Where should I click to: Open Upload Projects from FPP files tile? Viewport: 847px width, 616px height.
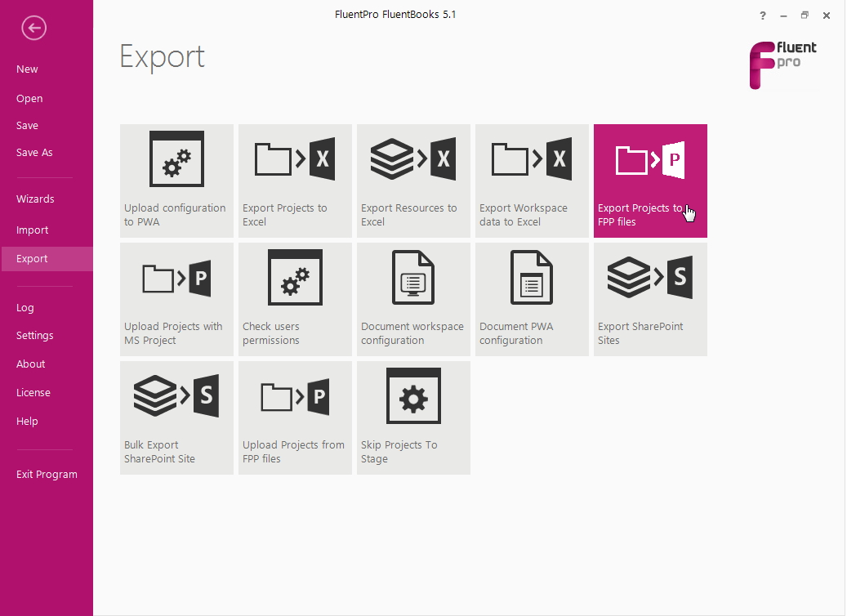(295, 417)
